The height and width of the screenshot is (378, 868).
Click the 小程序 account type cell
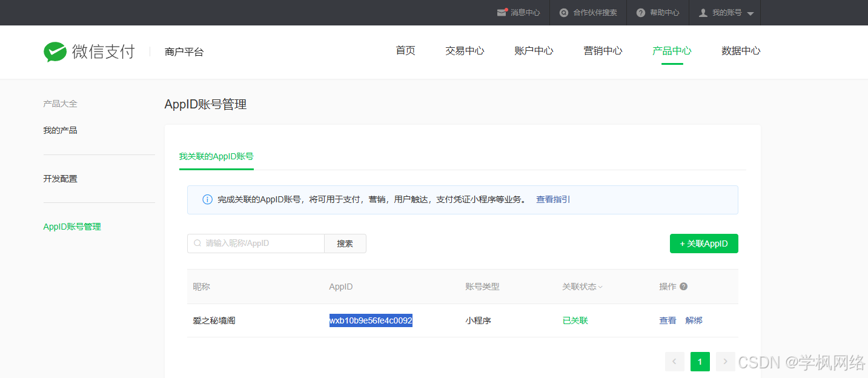[478, 320]
